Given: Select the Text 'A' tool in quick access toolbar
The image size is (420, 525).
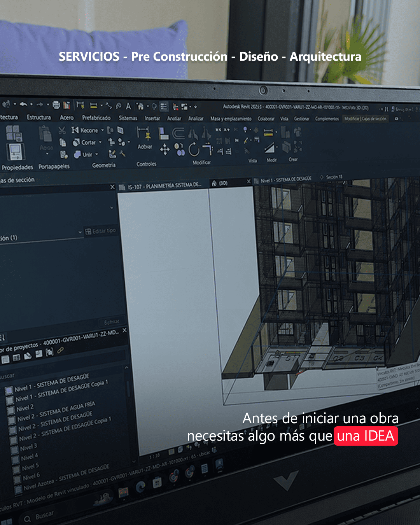Looking at the screenshot, I should [x=128, y=106].
